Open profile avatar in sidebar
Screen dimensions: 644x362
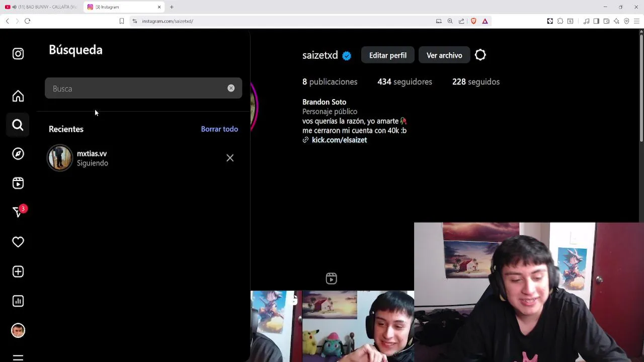coord(18,330)
